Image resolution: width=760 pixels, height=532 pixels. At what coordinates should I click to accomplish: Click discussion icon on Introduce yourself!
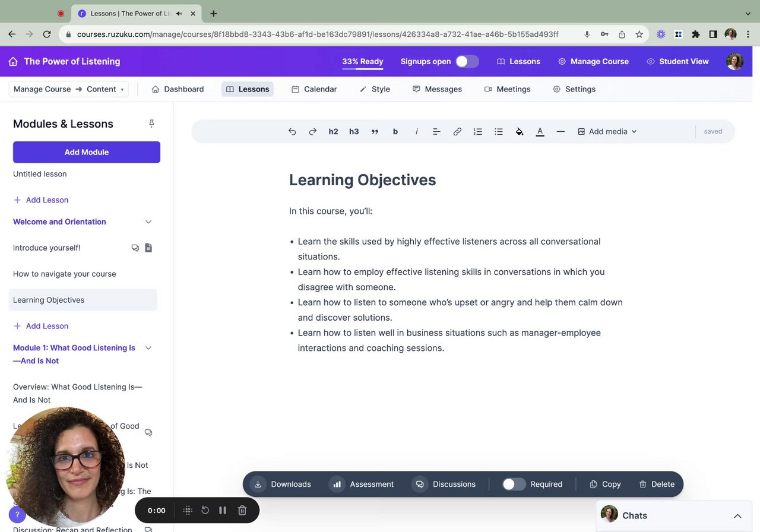click(x=135, y=248)
